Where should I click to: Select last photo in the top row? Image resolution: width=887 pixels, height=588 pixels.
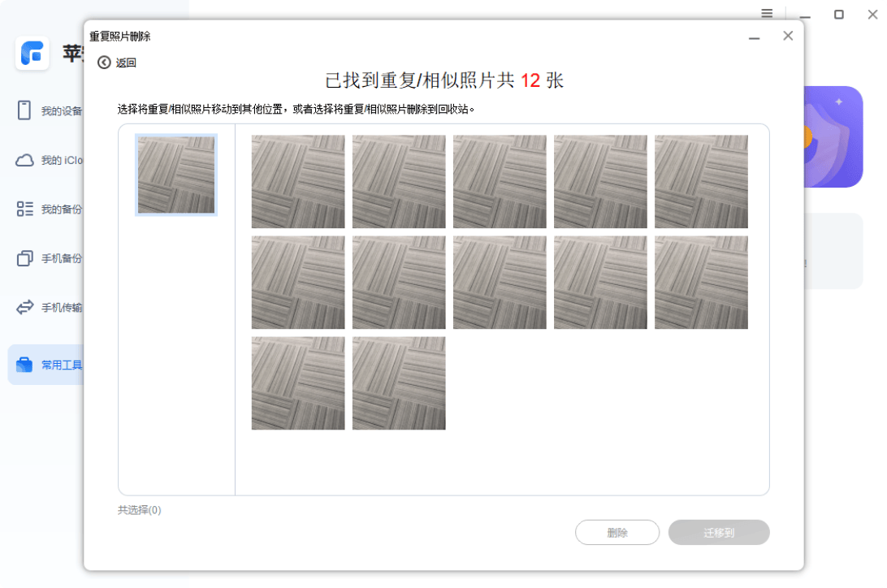click(x=701, y=181)
